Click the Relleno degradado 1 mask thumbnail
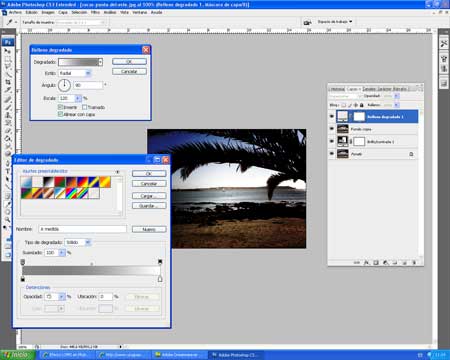Image resolution: width=450 pixels, height=360 pixels. point(359,117)
